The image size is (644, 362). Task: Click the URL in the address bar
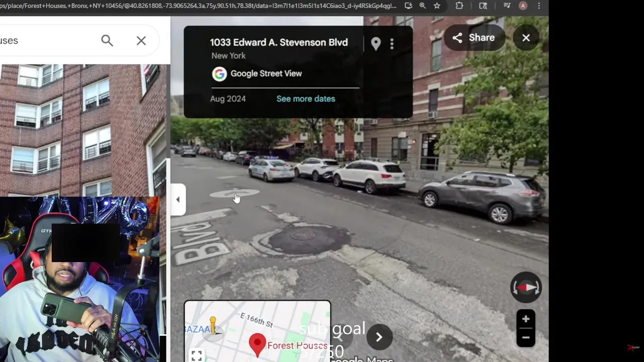pos(198,6)
